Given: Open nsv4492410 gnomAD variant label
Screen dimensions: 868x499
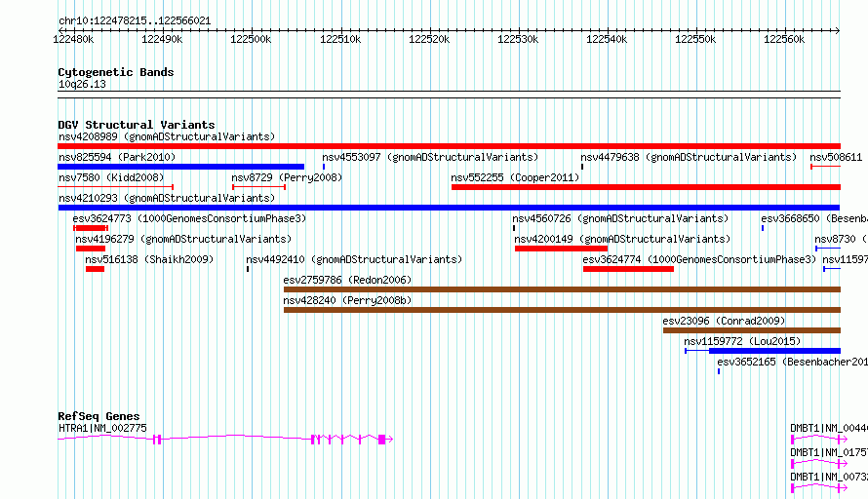Looking at the screenshot, I should 354,259.
